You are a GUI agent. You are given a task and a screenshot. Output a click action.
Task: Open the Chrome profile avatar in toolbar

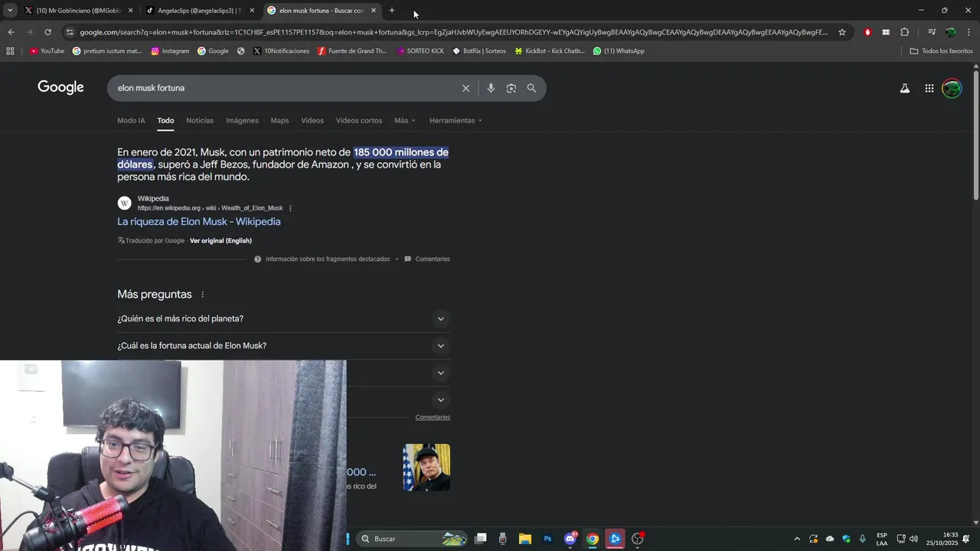pos(950,32)
